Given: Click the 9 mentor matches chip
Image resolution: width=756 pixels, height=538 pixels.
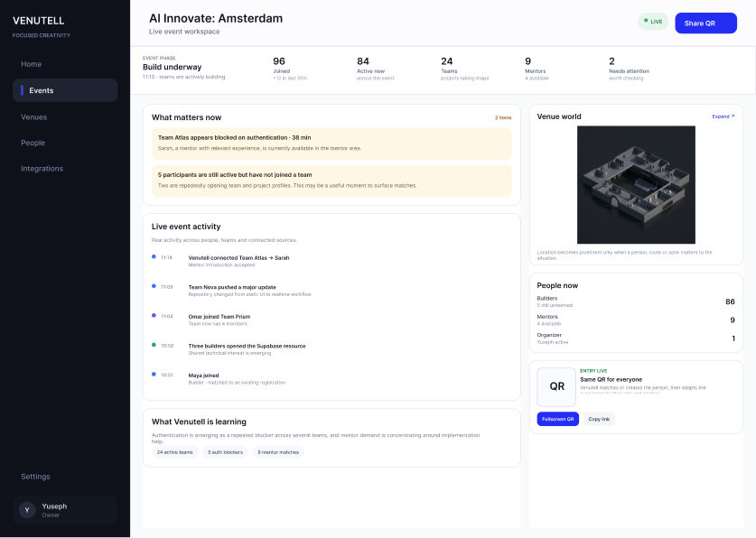Looking at the screenshot, I should pos(278,452).
